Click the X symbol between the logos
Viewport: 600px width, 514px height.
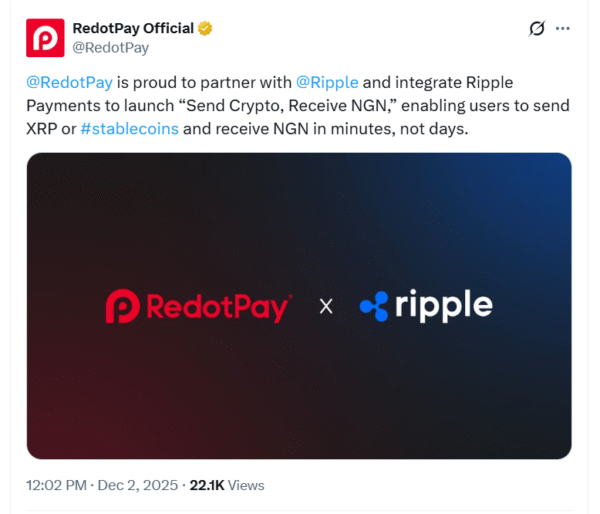point(325,306)
